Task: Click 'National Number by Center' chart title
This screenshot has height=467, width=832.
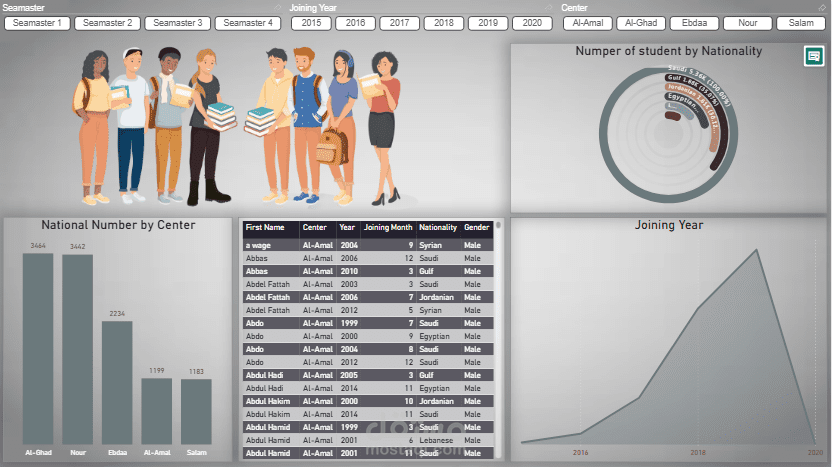Action: tap(118, 225)
